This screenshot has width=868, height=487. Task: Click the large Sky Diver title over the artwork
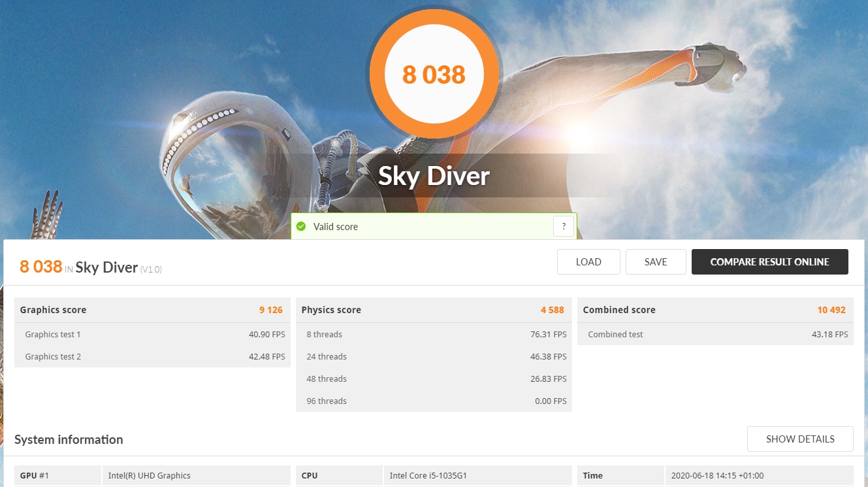coord(434,175)
